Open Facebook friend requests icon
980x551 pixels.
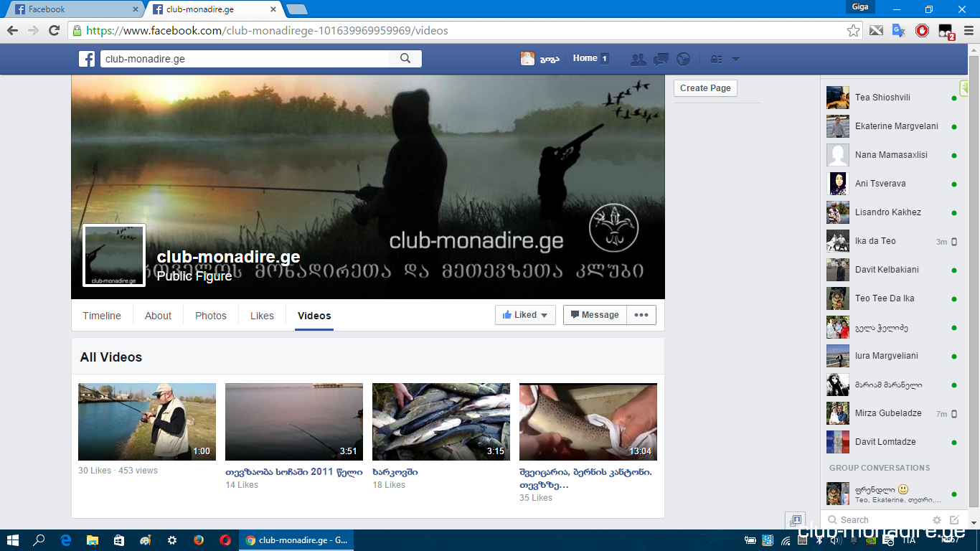tap(638, 60)
